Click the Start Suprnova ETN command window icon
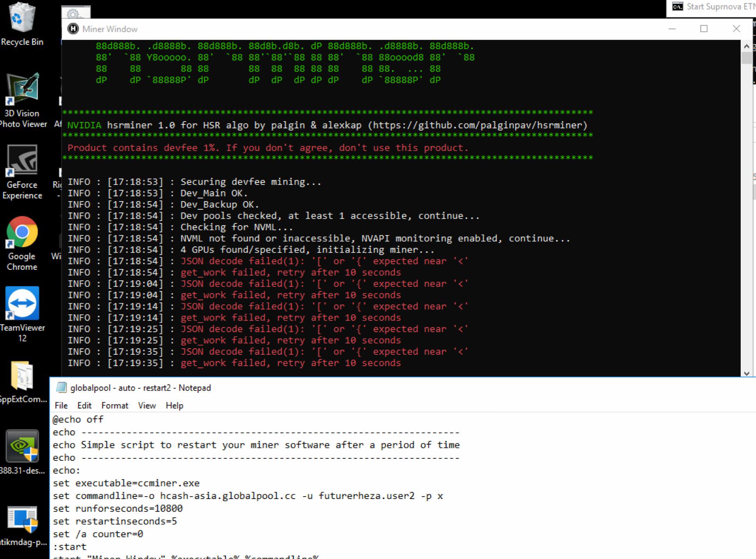 tap(678, 7)
